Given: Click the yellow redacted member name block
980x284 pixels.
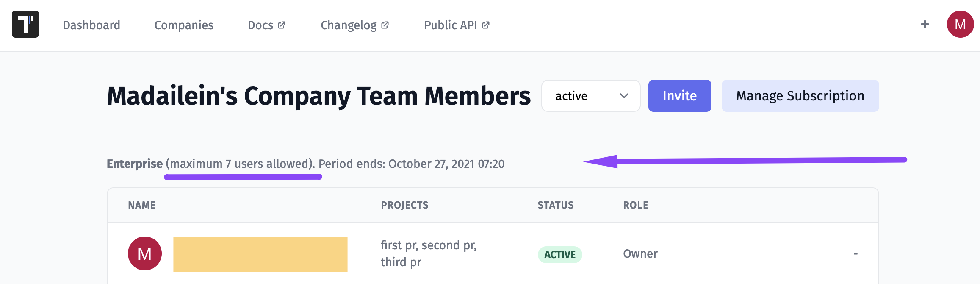Looking at the screenshot, I should (x=260, y=254).
